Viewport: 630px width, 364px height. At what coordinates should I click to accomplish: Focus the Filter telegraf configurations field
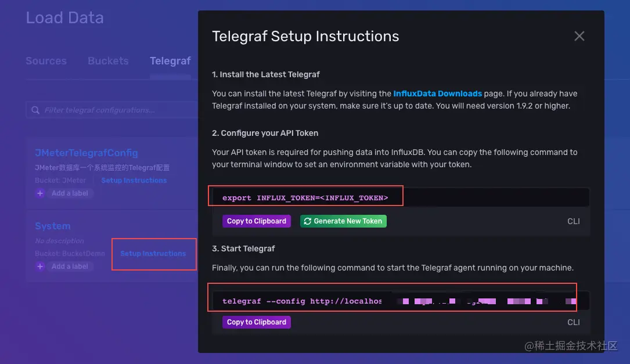coord(112,110)
